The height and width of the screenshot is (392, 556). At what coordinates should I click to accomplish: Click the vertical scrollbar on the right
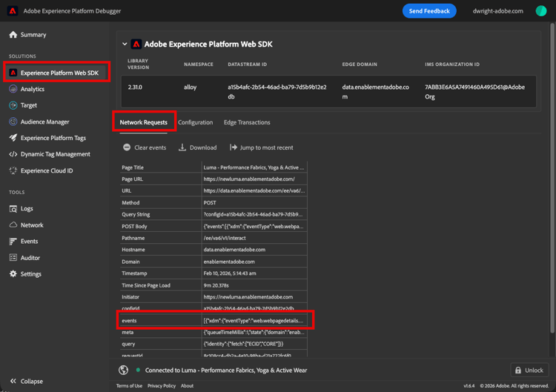tap(552, 178)
